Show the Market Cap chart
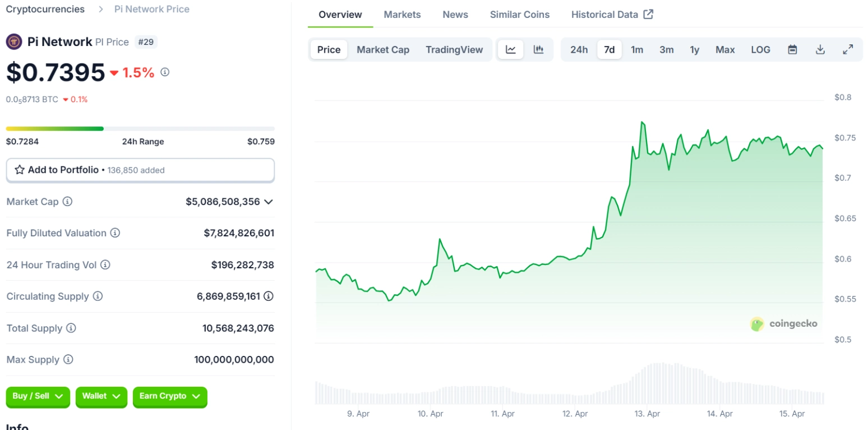Viewport: 868px width, 430px height. point(383,49)
